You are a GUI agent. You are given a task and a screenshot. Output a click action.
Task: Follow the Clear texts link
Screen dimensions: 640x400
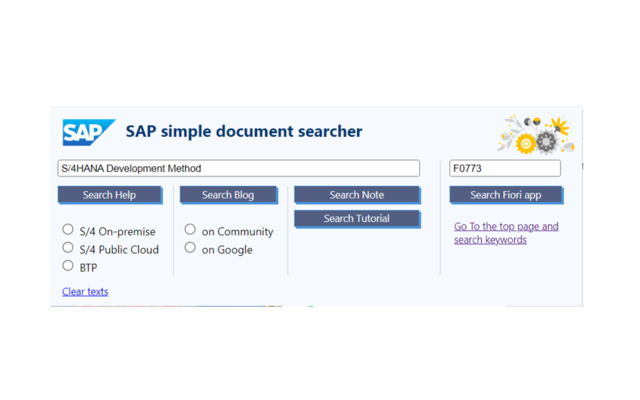(85, 291)
